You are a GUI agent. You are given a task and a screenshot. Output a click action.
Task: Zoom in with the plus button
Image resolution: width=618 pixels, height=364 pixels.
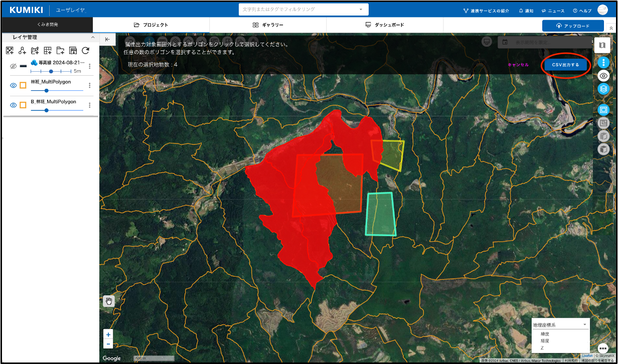tap(109, 334)
